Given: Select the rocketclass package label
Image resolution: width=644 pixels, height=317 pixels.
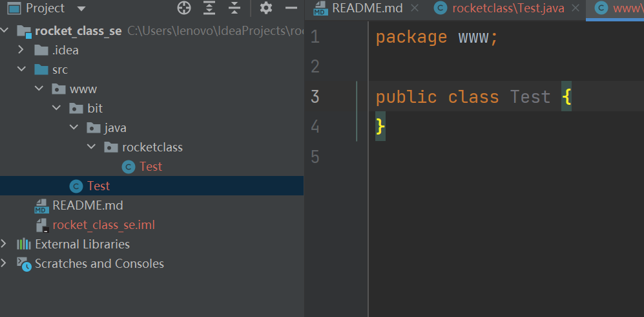Looking at the screenshot, I should (x=152, y=148).
